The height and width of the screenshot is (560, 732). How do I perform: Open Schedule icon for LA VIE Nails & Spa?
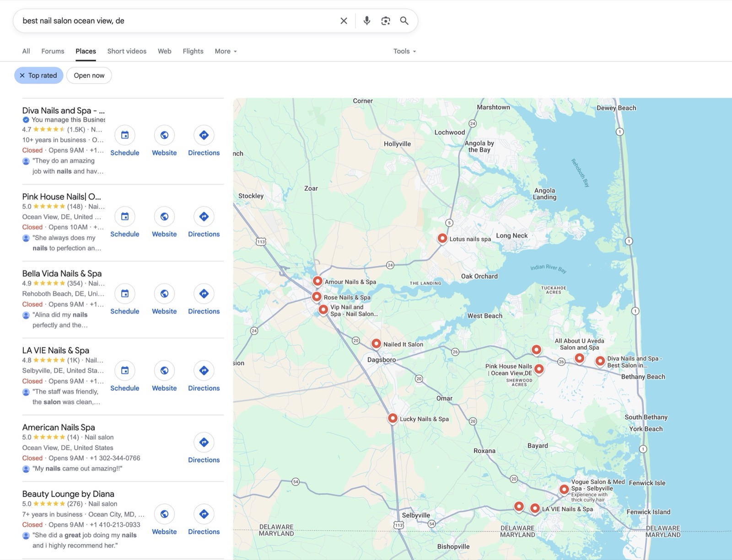click(x=125, y=370)
